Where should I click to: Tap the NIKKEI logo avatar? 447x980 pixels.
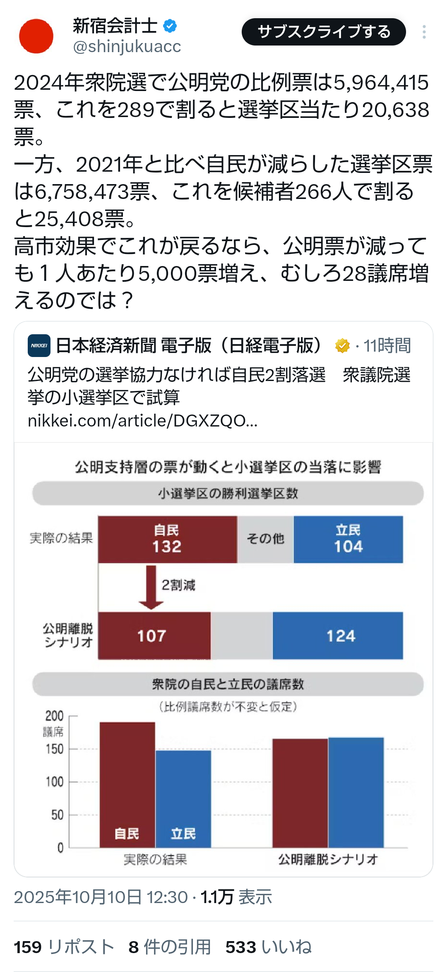point(39,345)
